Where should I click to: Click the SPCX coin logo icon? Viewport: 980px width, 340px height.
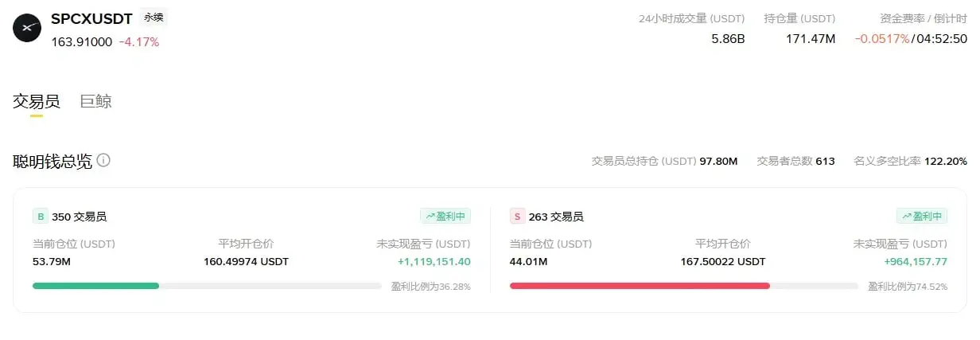pos(27,29)
